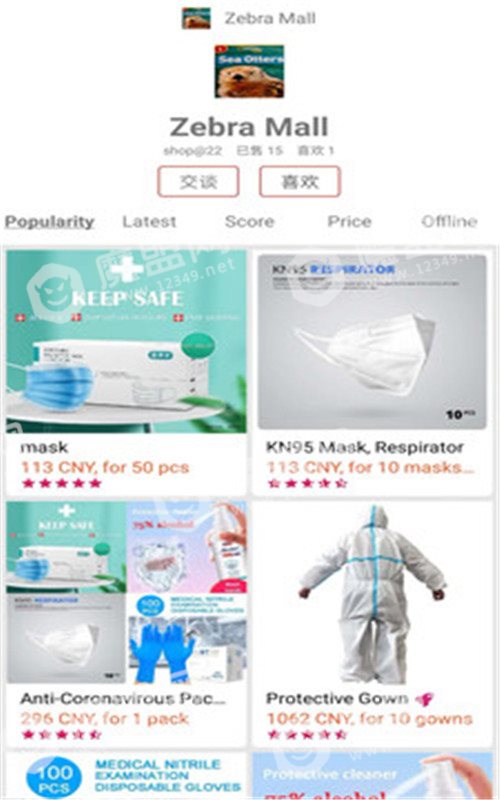Click the star rating under KN95 Mask

308,483
